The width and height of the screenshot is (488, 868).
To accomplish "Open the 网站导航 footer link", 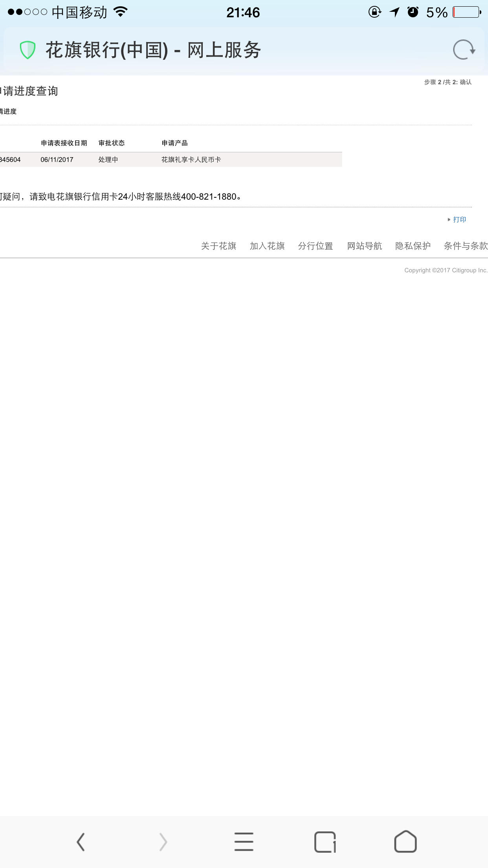I will (365, 246).
